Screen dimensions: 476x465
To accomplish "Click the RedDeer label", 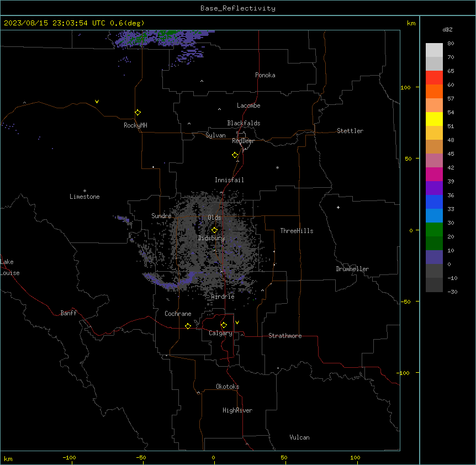I will [x=243, y=141].
